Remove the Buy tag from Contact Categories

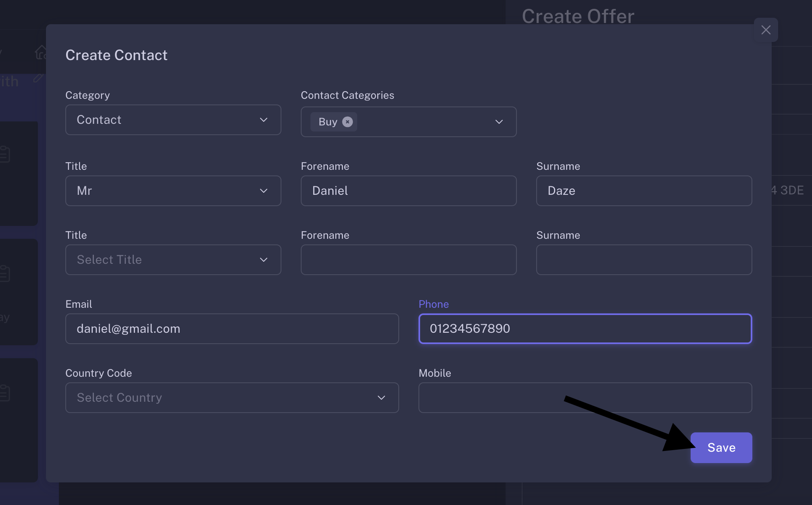coord(347,122)
